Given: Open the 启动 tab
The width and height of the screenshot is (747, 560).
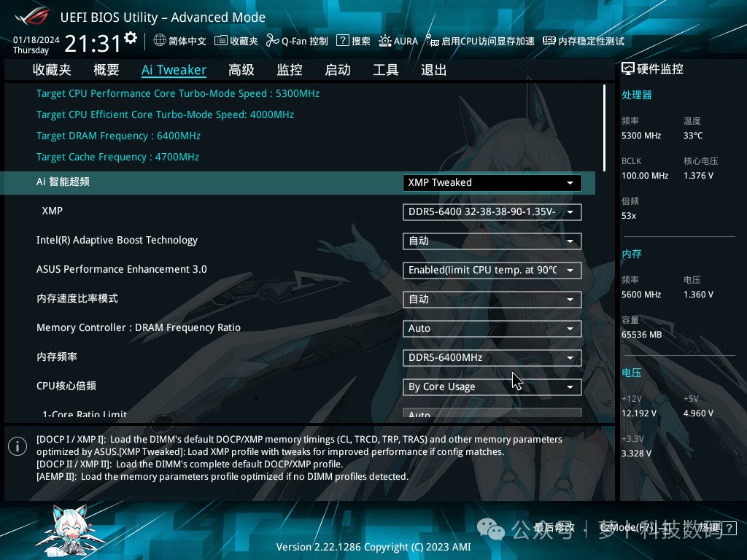Looking at the screenshot, I should coord(338,70).
